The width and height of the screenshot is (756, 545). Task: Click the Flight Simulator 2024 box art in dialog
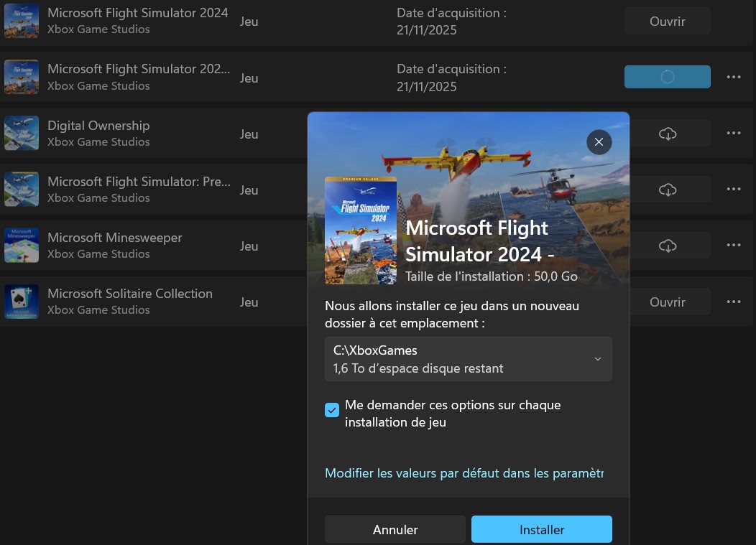(x=361, y=230)
